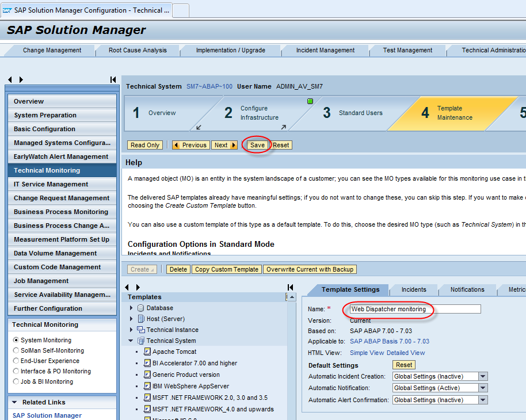Open the Implementation / Upgrade tab
The image size is (526, 420).
[230, 50]
